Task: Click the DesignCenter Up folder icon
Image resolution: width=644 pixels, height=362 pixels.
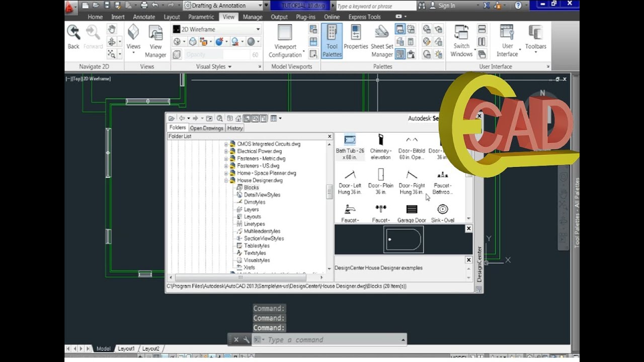Action: click(209, 119)
